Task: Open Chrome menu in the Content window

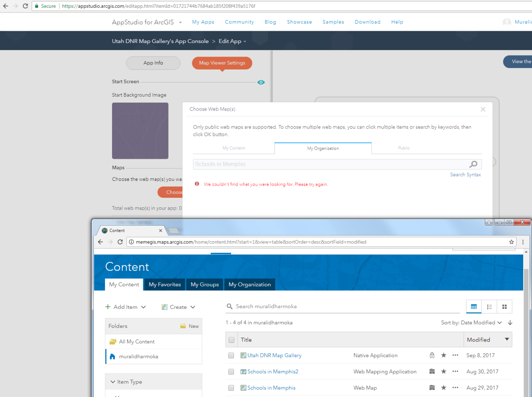Action: tap(523, 242)
